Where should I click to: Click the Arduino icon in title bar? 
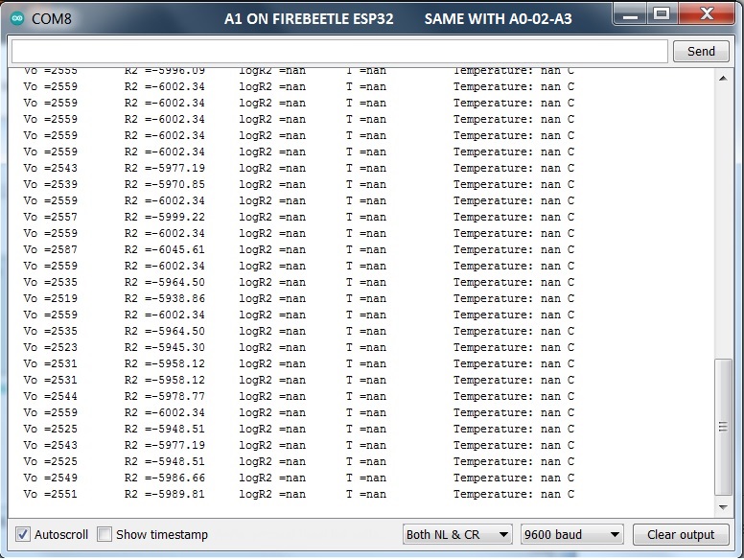coord(17,18)
